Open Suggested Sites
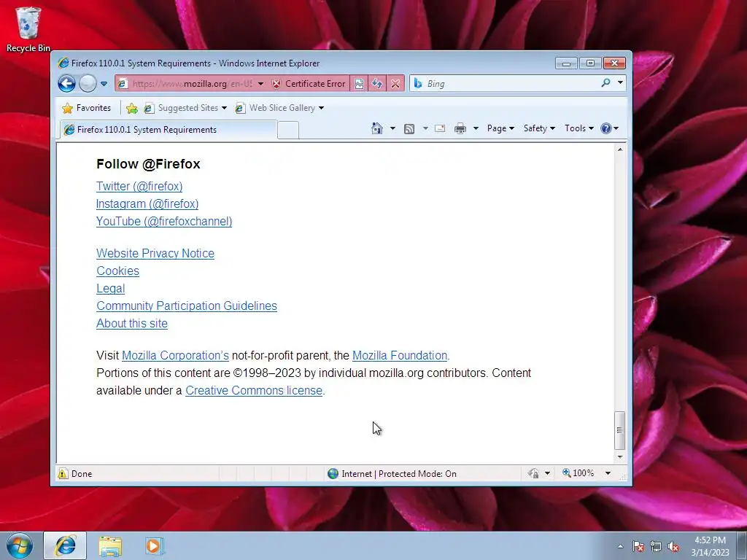747x560 pixels. [185, 108]
